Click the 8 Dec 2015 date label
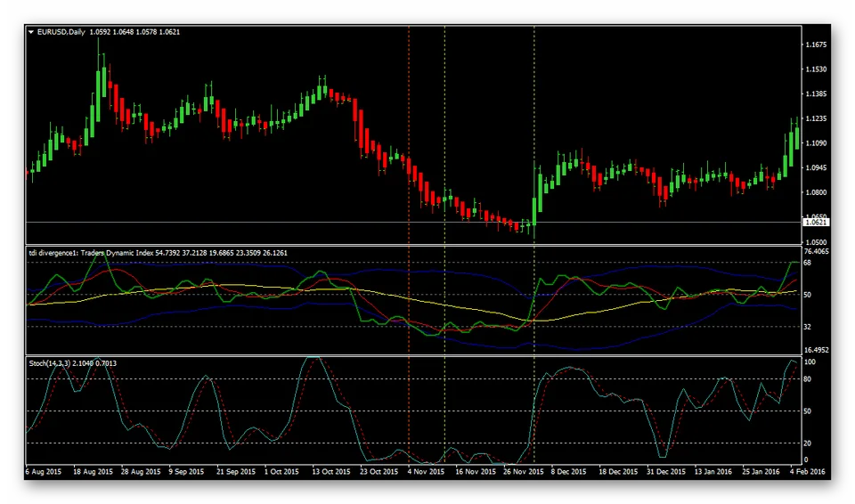The image size is (855, 504). click(x=569, y=471)
